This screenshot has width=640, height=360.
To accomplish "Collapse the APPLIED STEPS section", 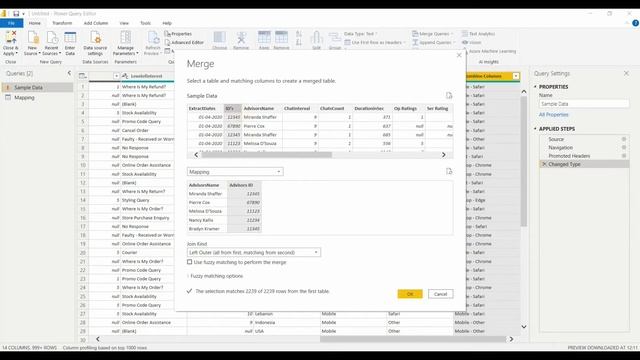I will point(536,129).
